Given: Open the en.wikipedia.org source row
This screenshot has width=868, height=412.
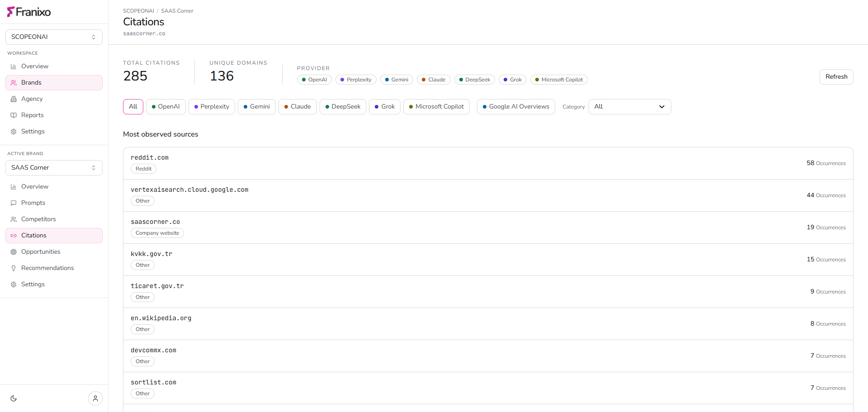Looking at the screenshot, I should [x=488, y=324].
